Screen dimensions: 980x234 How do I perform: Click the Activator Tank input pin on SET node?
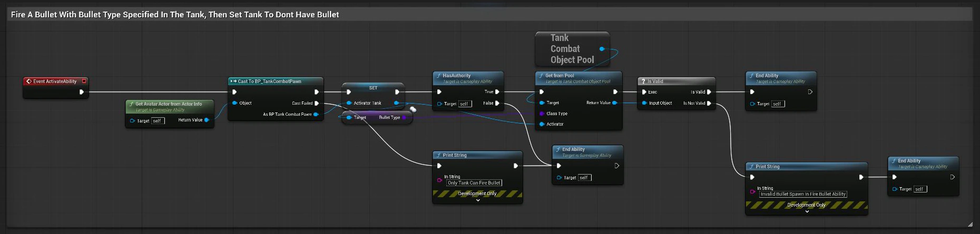(349, 103)
